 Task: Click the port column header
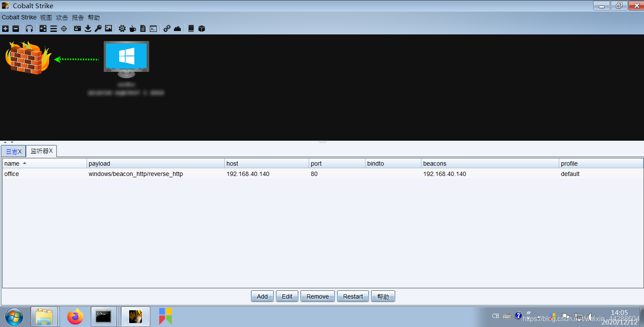coord(337,163)
